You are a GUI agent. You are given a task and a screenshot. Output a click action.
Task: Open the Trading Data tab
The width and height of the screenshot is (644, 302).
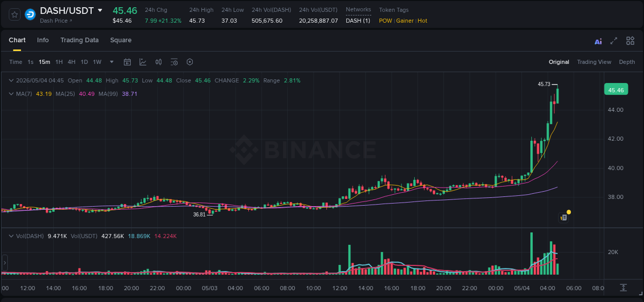[79, 40]
